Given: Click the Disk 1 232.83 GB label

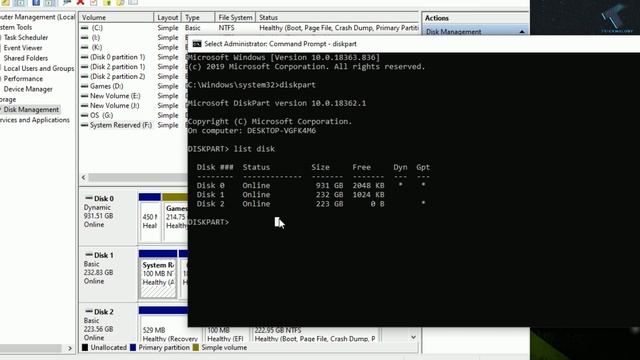Looking at the screenshot, I should [x=98, y=273].
